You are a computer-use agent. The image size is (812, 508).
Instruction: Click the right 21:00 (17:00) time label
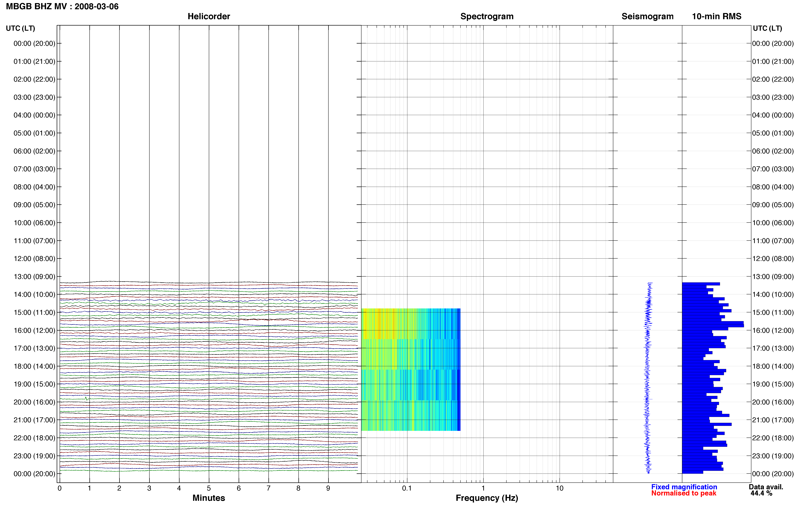[x=773, y=420]
